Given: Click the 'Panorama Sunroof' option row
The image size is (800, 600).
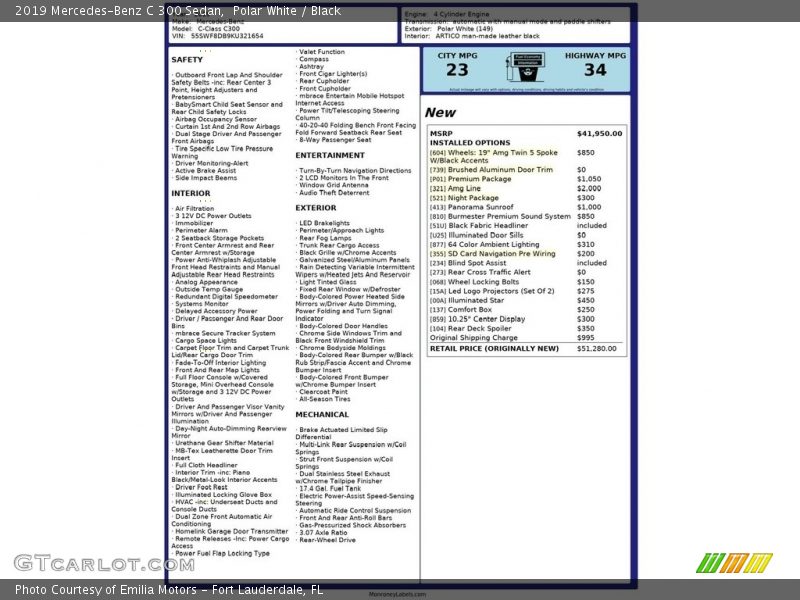Looking at the screenshot, I should 515,207.
